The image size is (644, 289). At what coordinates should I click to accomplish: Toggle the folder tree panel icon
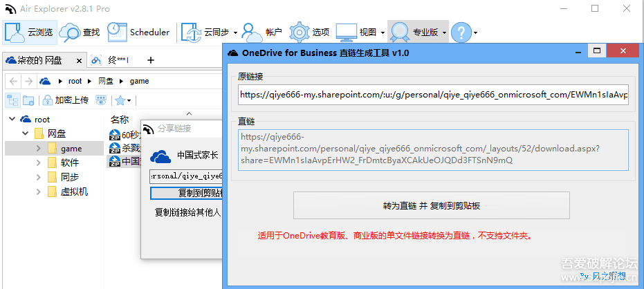(x=12, y=100)
